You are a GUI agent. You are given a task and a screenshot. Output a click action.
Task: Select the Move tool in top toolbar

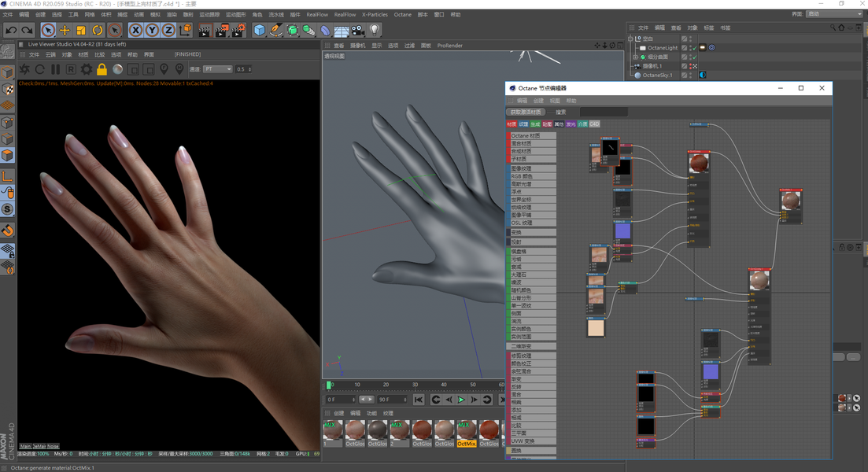point(65,31)
